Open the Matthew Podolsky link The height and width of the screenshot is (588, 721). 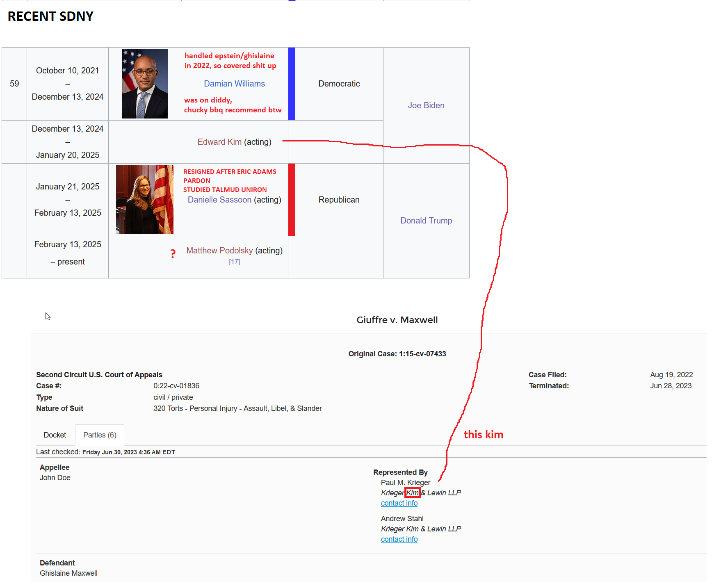pos(219,251)
